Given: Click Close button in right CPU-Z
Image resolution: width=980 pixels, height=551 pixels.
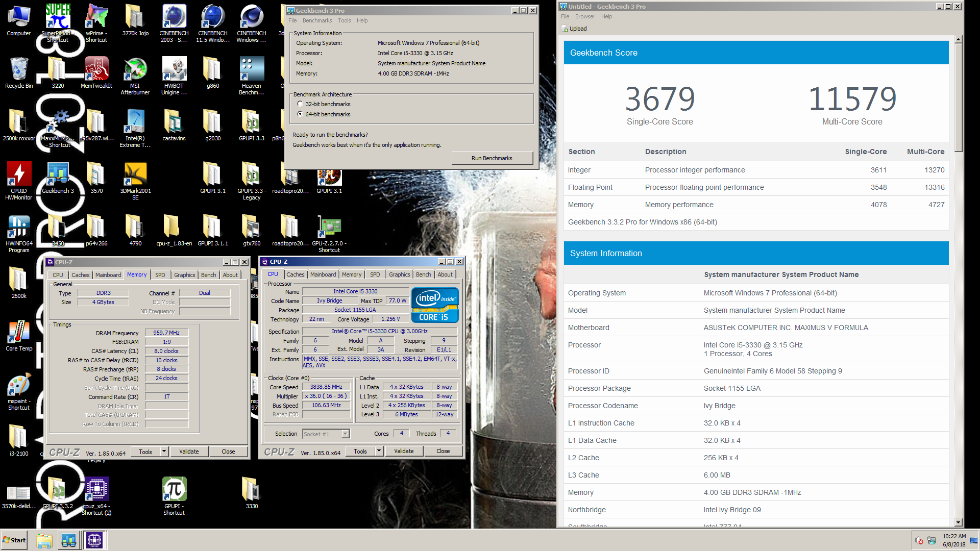Looking at the screenshot, I should coord(443,451).
